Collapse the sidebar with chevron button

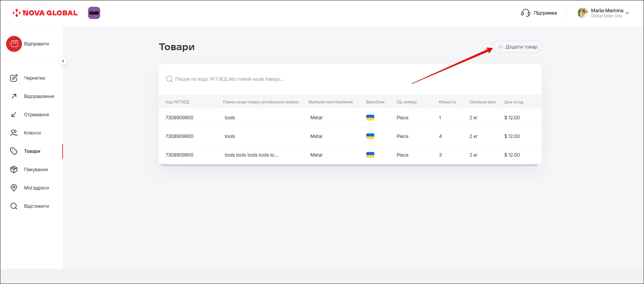(x=63, y=61)
